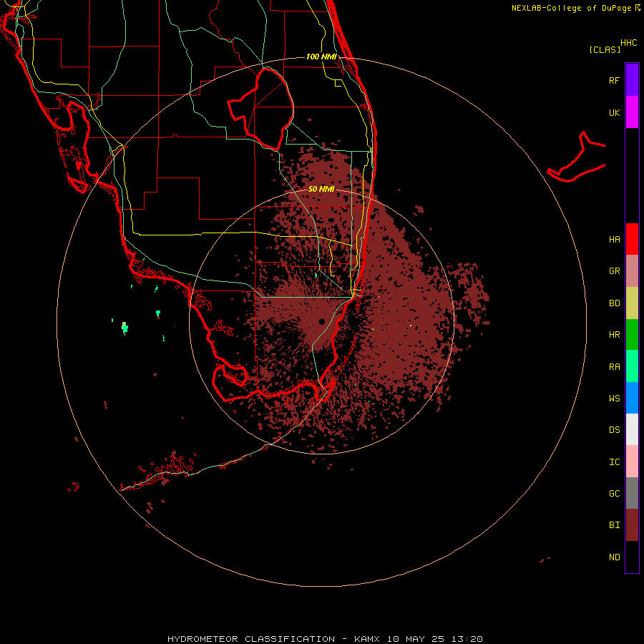Click the "BI" legend label
The image size is (644, 644).
pyautogui.click(x=614, y=525)
